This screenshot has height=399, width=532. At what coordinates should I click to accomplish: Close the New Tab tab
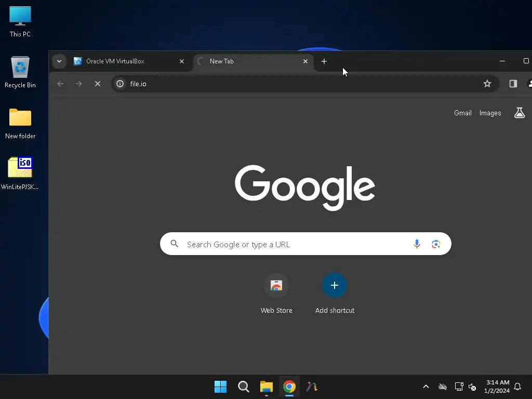pyautogui.click(x=305, y=61)
